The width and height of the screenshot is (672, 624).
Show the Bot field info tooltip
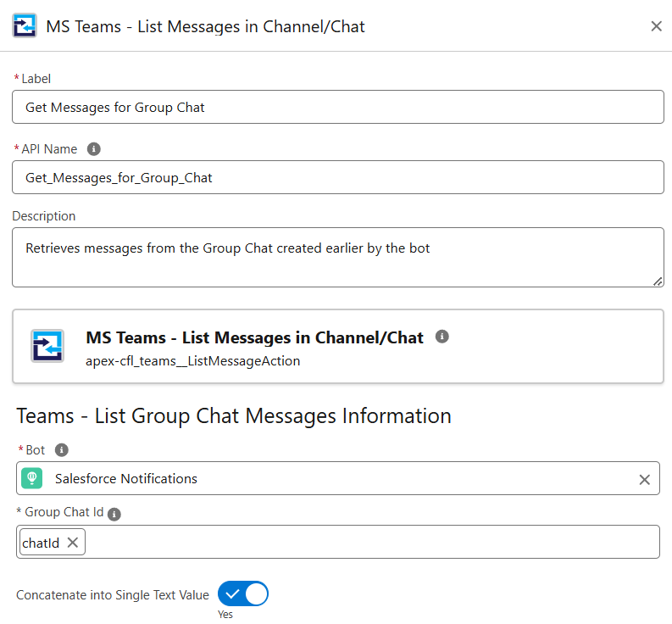coord(62,450)
